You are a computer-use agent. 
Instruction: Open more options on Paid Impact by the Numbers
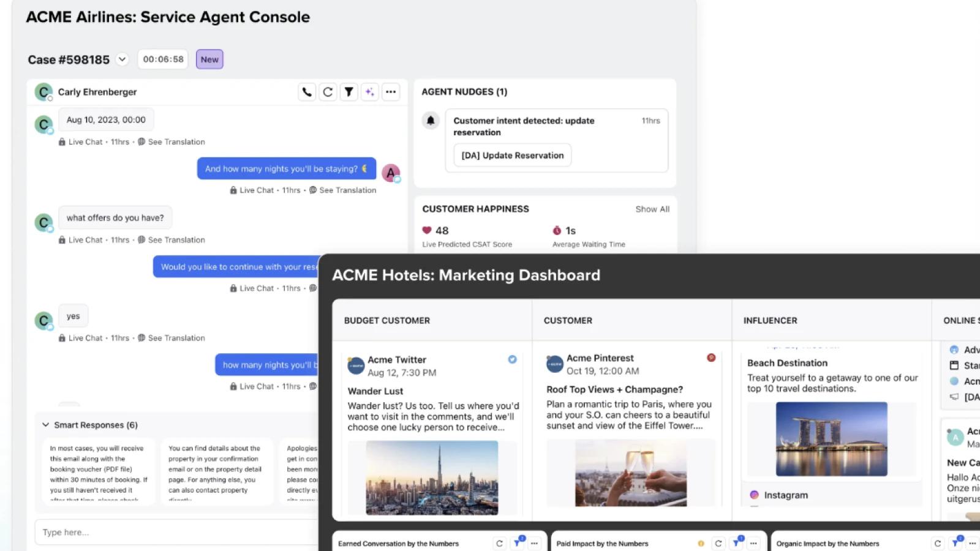click(753, 543)
